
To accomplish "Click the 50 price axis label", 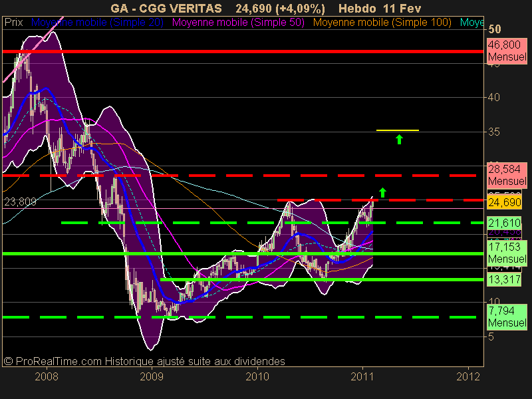I will click(x=495, y=29).
